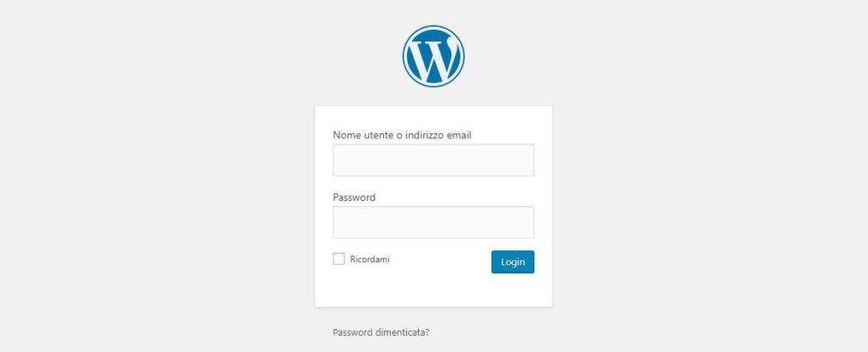The width and height of the screenshot is (868, 352).
Task: Open the Password dimenticata? link
Action: [381, 332]
